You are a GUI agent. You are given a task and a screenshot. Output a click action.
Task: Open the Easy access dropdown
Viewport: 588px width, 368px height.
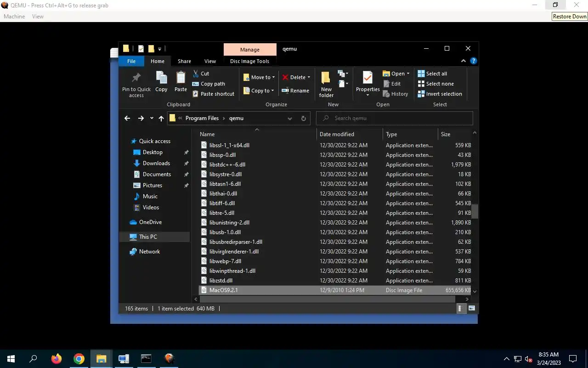pos(343,84)
